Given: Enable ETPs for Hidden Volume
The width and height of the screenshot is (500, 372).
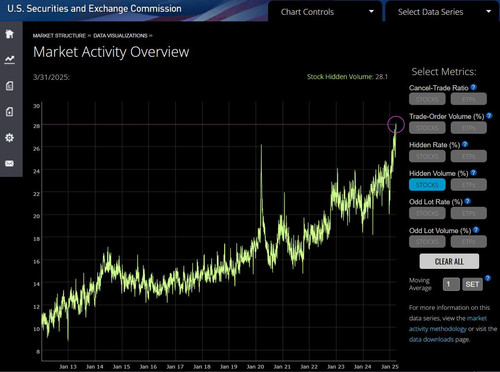Looking at the screenshot, I should [x=469, y=185].
